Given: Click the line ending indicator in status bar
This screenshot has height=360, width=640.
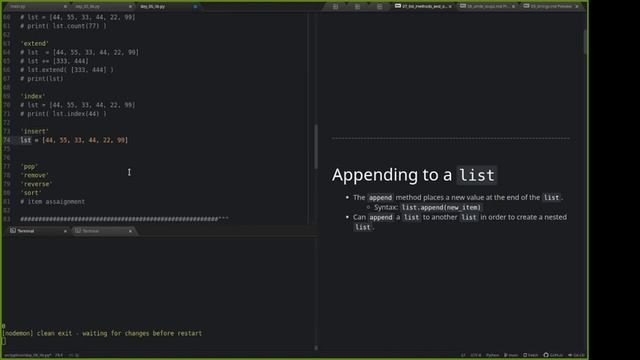Looking at the screenshot, I should point(463,355).
